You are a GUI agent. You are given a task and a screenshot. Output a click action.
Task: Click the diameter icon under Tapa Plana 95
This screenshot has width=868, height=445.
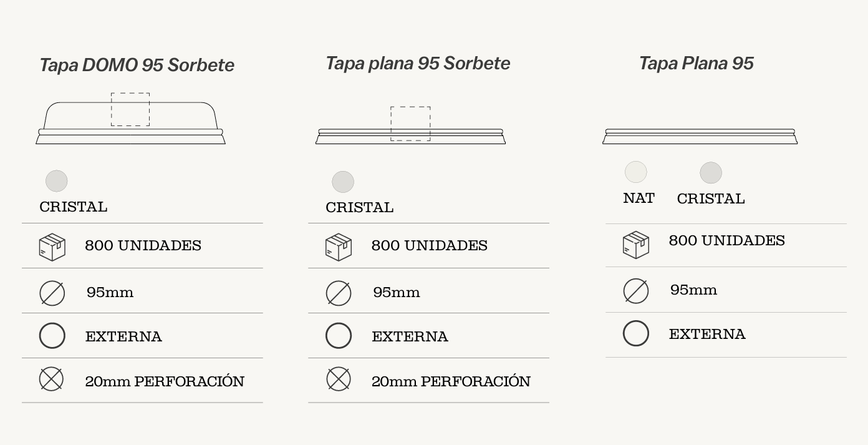(636, 291)
